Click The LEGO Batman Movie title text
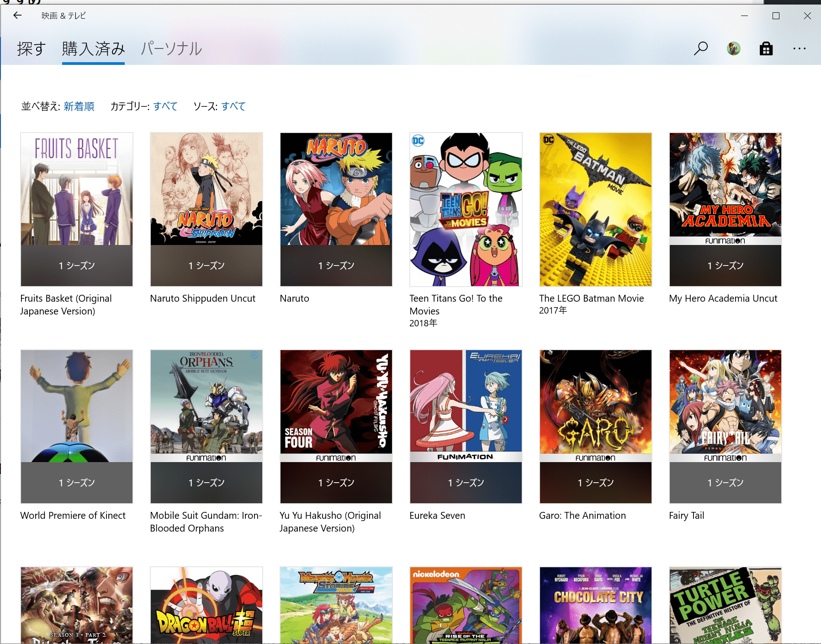 [592, 298]
